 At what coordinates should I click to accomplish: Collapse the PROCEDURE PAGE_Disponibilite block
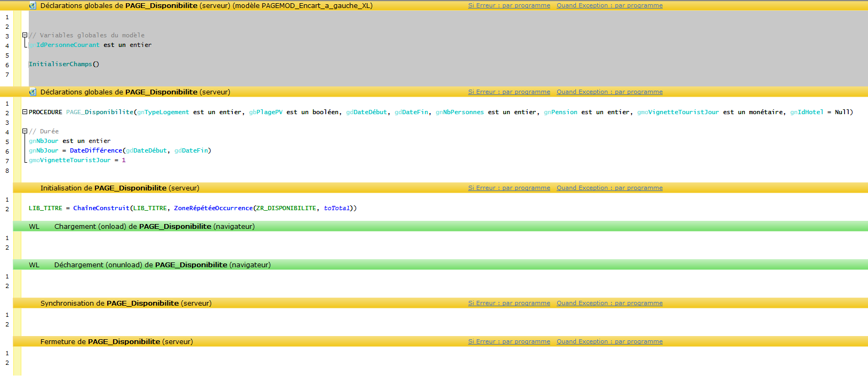click(25, 112)
